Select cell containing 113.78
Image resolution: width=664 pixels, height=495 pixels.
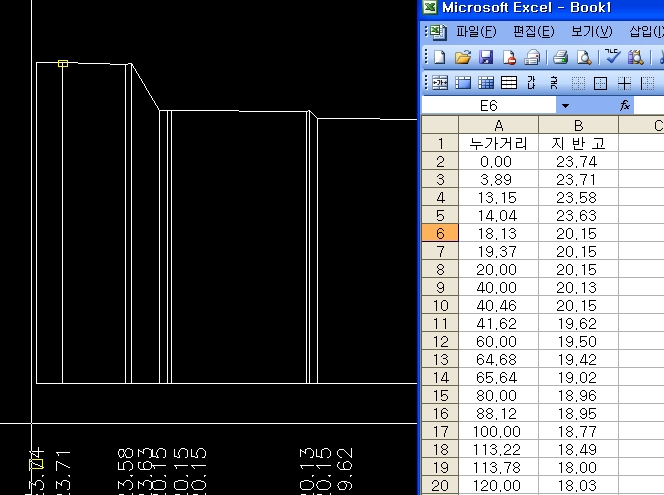[x=498, y=467]
